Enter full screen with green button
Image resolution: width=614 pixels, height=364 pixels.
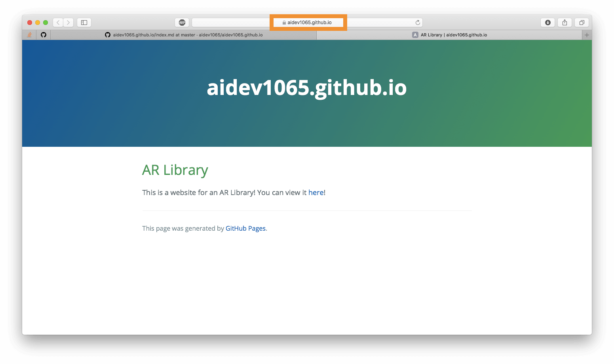[x=46, y=23]
